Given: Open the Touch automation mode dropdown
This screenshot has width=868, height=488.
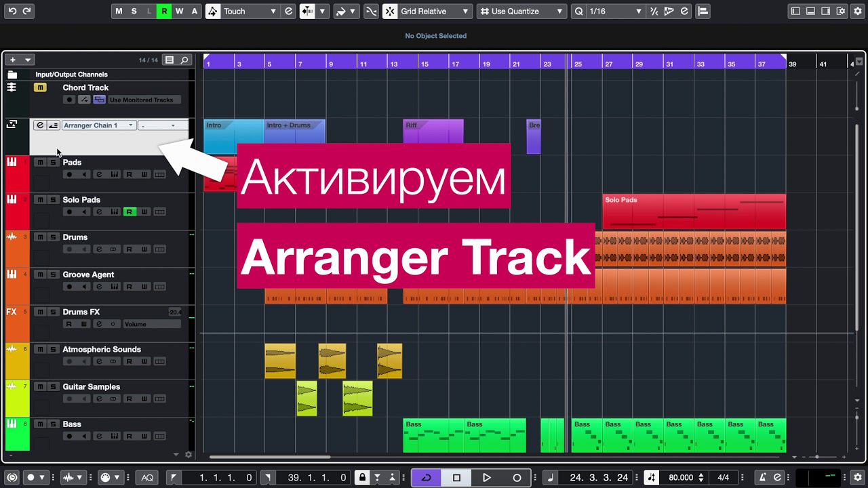Looking at the screenshot, I should pos(250,12).
